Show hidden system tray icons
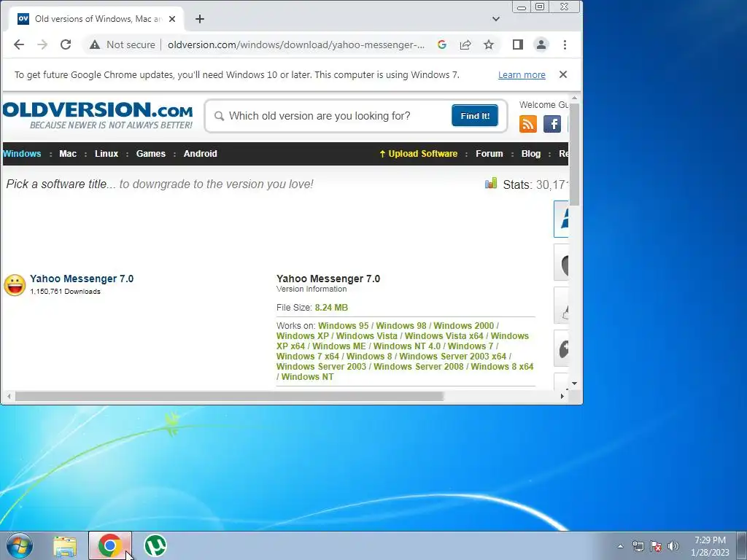Image resolution: width=747 pixels, height=560 pixels. (x=620, y=546)
